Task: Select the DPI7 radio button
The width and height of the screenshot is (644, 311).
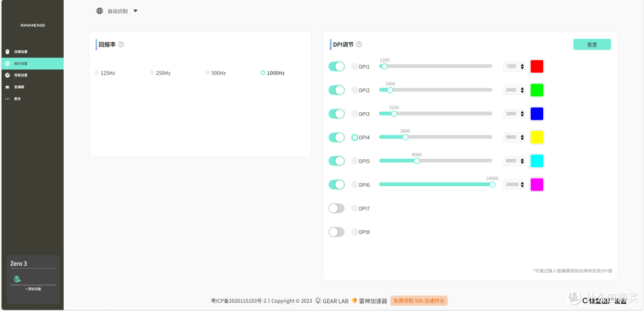Action: 354,208
